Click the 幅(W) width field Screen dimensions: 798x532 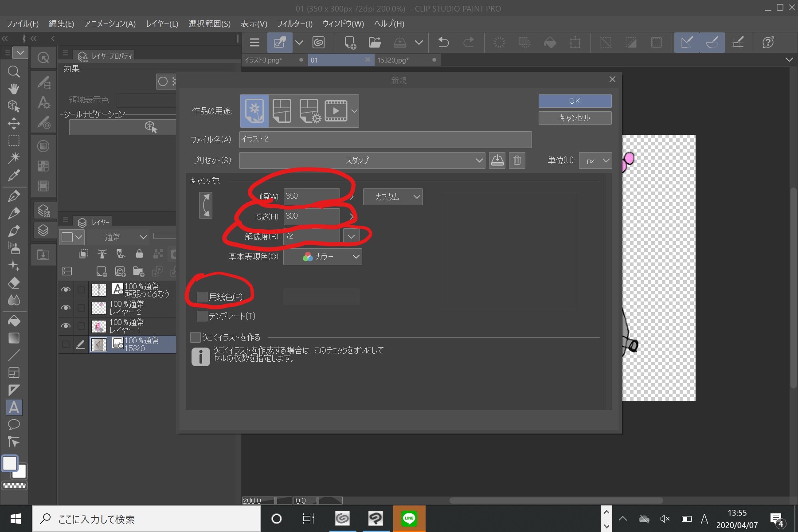[x=312, y=196]
